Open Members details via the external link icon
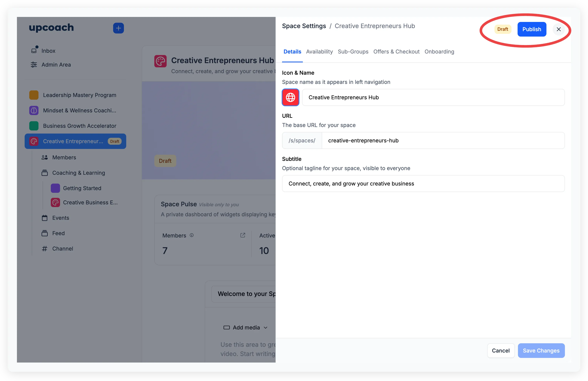588x381 pixels. [x=243, y=235]
